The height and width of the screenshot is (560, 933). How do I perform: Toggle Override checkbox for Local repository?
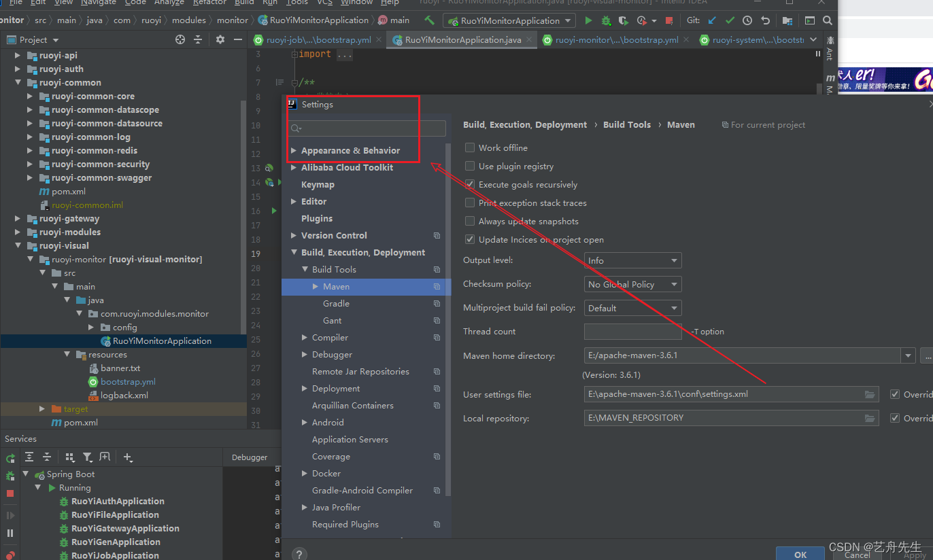895,418
